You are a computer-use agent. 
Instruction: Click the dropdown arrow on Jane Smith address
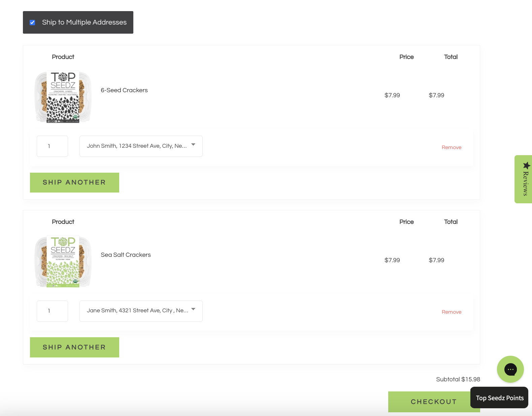193,309
